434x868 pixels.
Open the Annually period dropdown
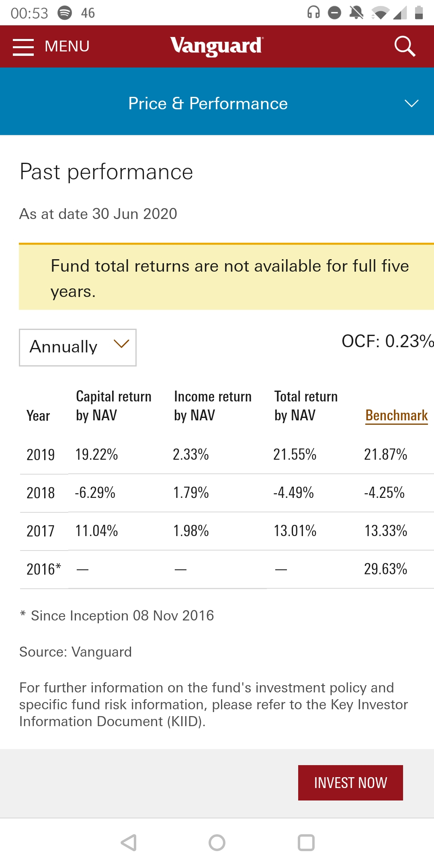tap(78, 347)
